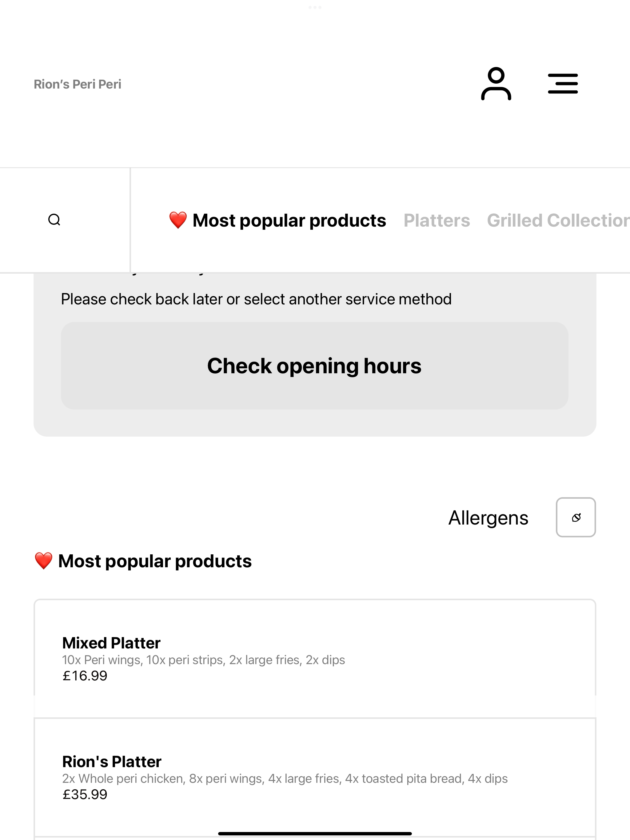The image size is (630, 840).
Task: Click the heart beside Most popular products heading
Action: point(44,561)
